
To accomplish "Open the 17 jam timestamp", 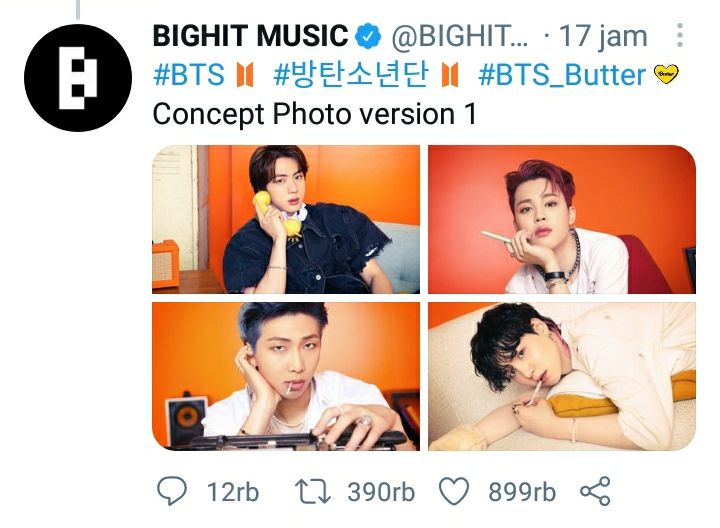I will (603, 38).
